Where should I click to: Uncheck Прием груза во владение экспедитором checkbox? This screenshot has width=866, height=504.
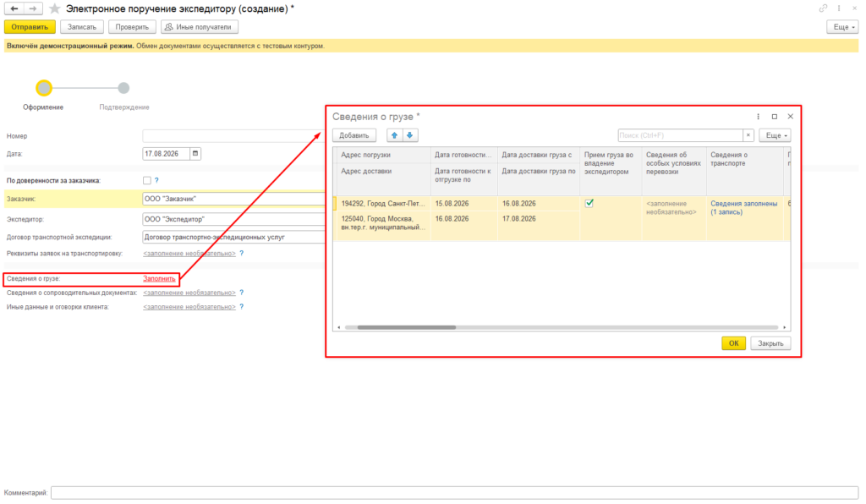[589, 203]
